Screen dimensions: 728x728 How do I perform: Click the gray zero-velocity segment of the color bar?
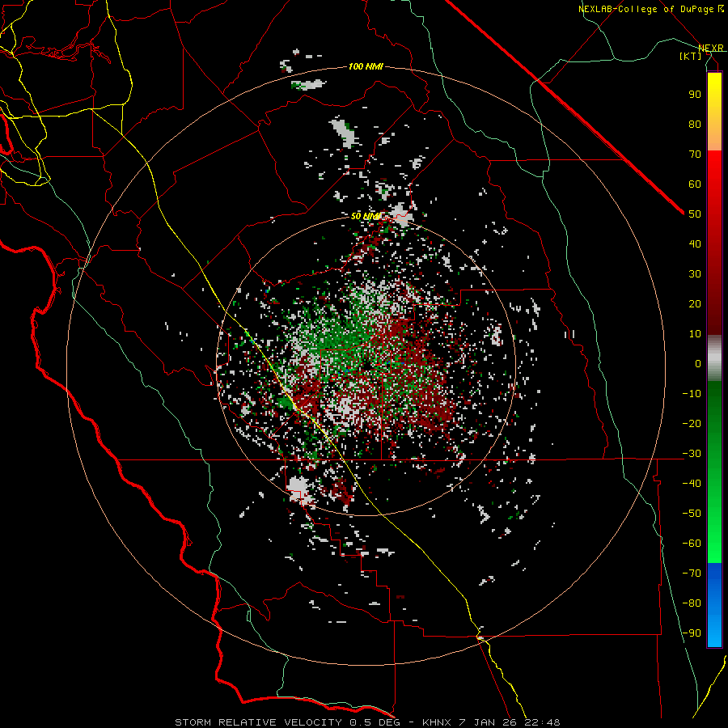coord(714,358)
